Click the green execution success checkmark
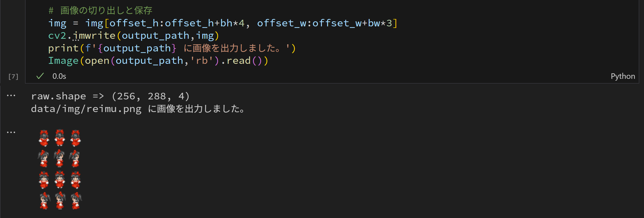The height and width of the screenshot is (218, 644). click(40, 76)
